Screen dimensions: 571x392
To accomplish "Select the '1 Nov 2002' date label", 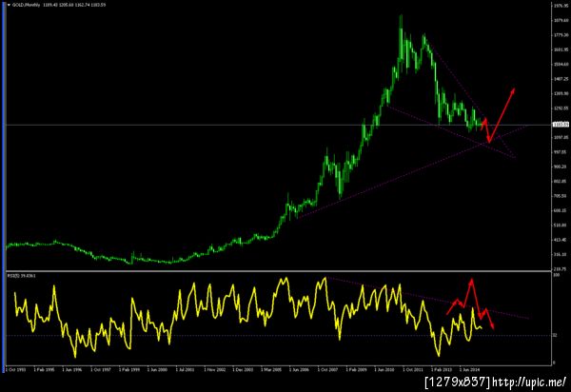I will pos(215,369).
